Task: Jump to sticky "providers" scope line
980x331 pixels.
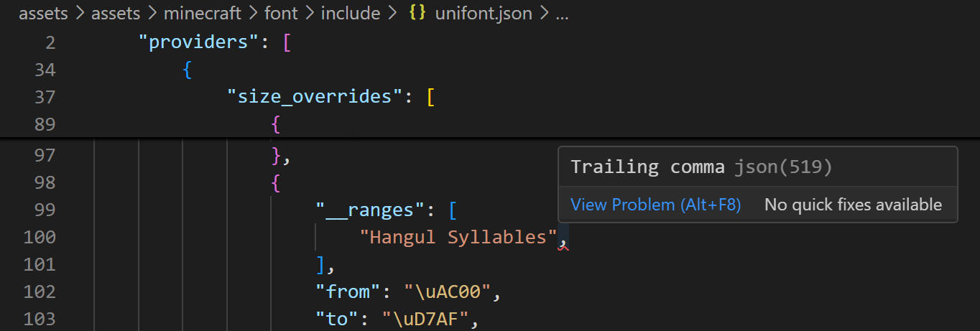Action: [198, 42]
